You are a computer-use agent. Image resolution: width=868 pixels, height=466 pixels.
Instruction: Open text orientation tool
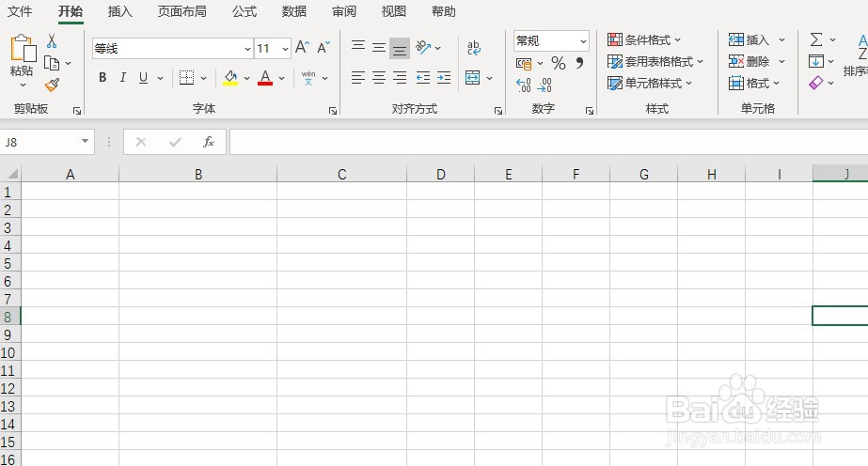click(423, 48)
